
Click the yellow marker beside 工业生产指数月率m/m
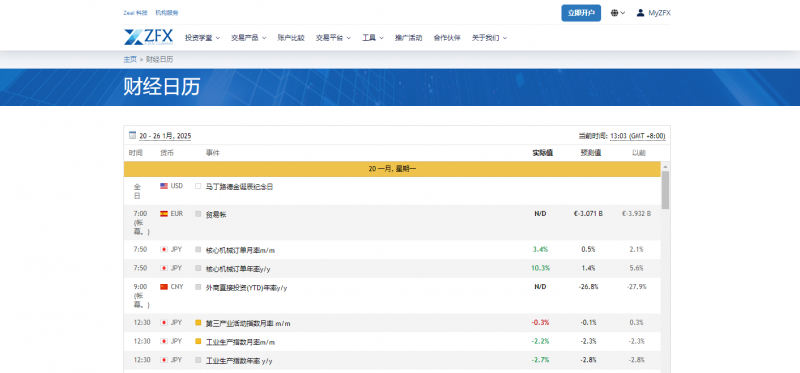(x=198, y=341)
